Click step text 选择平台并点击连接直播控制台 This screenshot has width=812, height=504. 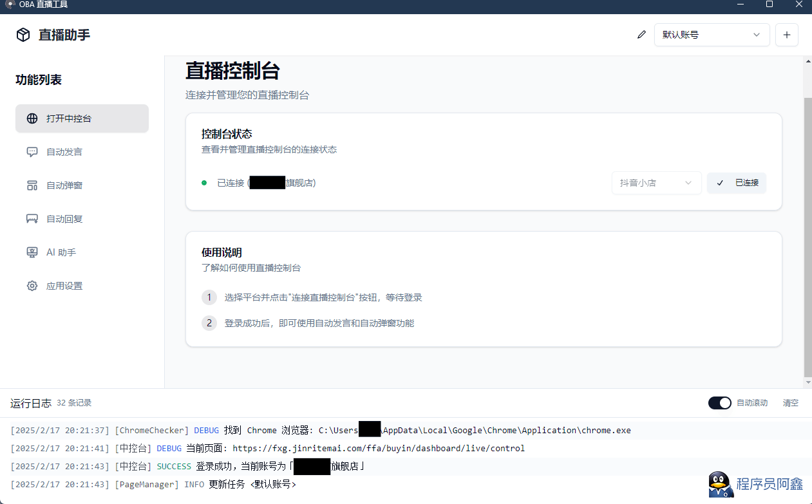323,297
